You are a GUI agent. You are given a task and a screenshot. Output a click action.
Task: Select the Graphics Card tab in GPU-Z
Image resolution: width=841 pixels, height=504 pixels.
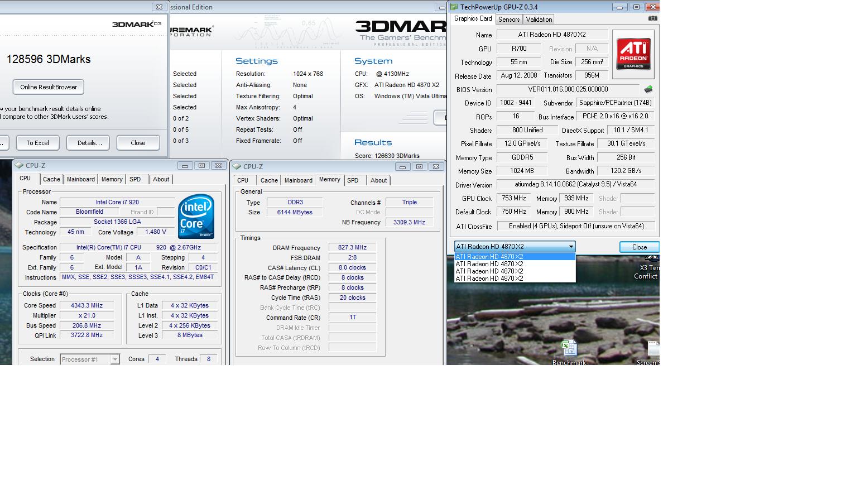(473, 18)
